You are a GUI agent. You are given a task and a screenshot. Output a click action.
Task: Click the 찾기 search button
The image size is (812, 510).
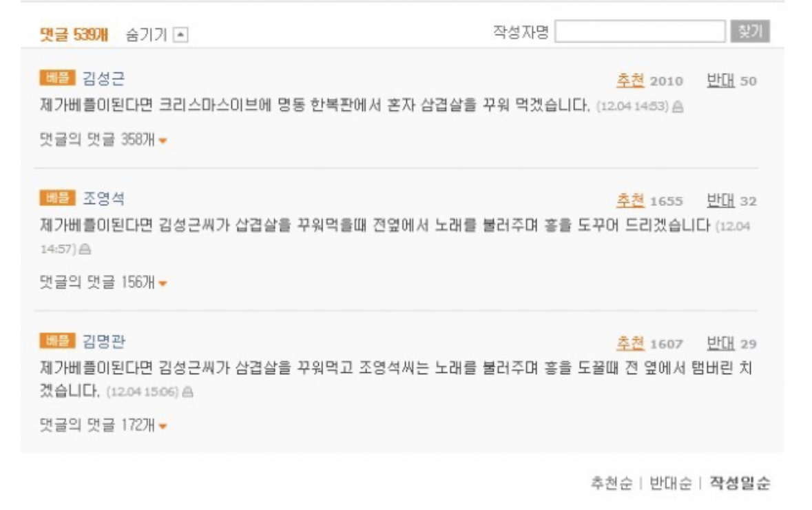point(751,32)
